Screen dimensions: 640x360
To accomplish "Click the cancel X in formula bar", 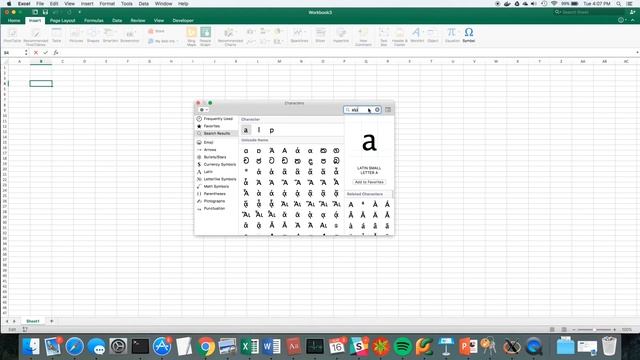I will 36,53.
